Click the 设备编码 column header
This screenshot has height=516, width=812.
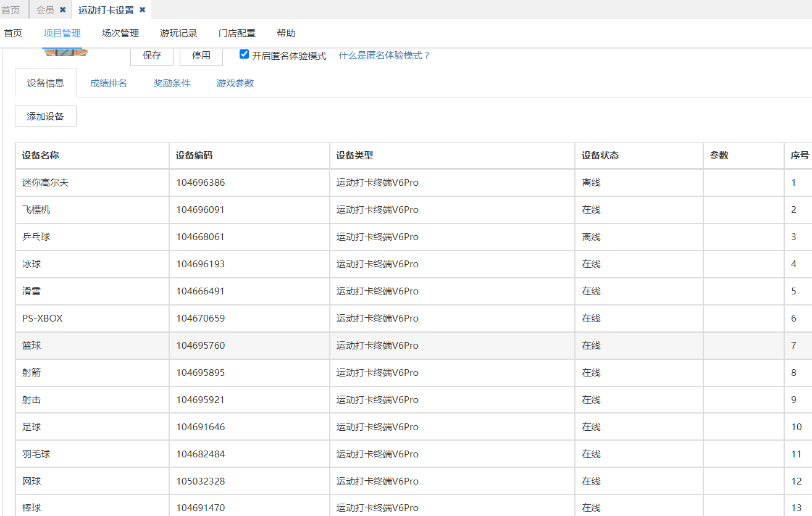(x=249, y=156)
